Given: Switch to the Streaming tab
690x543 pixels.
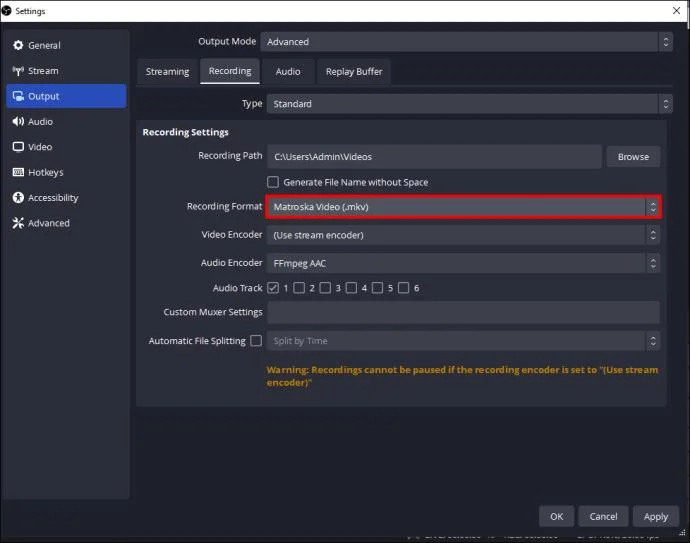Looking at the screenshot, I should point(167,71).
